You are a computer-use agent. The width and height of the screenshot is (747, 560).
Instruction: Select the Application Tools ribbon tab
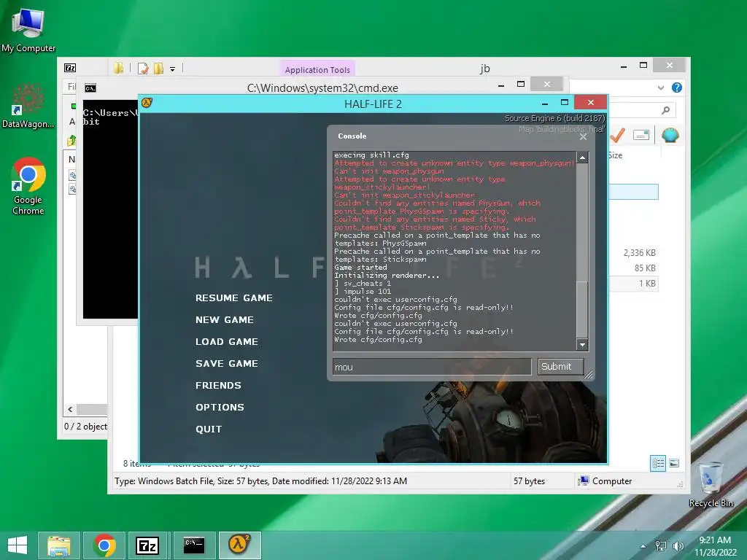[x=317, y=69]
